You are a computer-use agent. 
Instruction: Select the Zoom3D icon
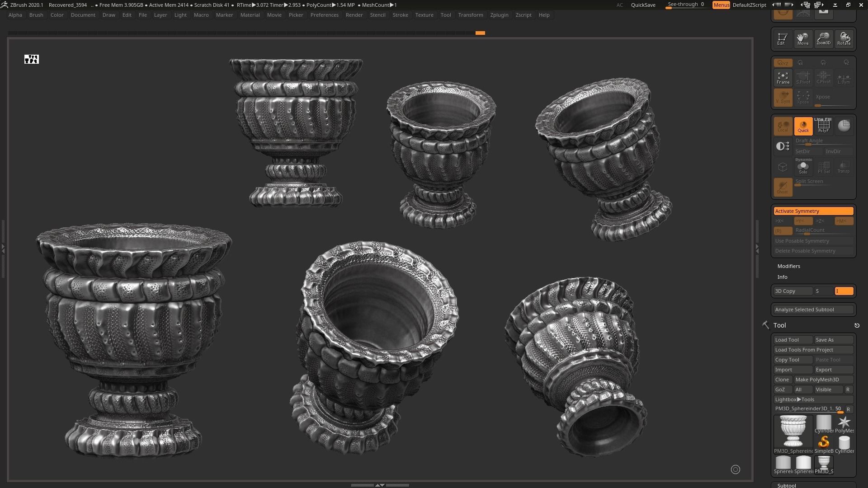(x=823, y=39)
